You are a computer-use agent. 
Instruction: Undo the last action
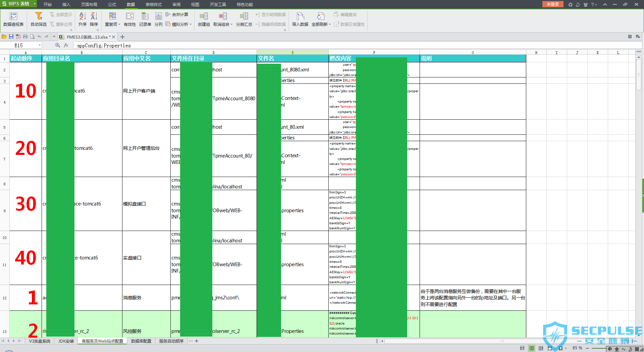point(39,37)
